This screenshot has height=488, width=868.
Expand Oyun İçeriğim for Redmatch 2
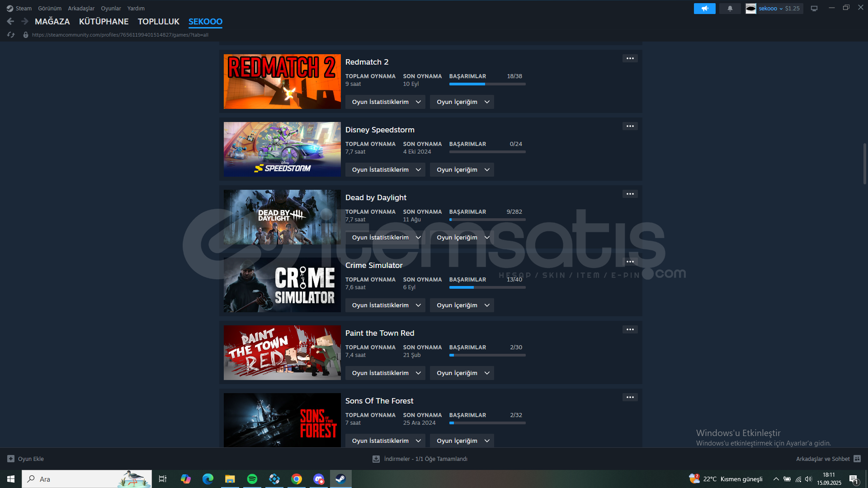tap(462, 102)
